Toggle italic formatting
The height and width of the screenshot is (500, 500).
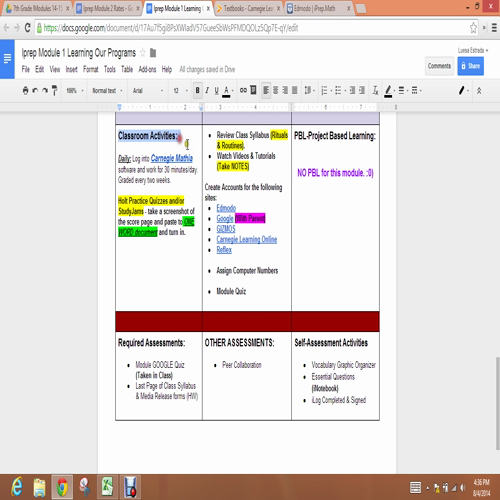point(207,90)
